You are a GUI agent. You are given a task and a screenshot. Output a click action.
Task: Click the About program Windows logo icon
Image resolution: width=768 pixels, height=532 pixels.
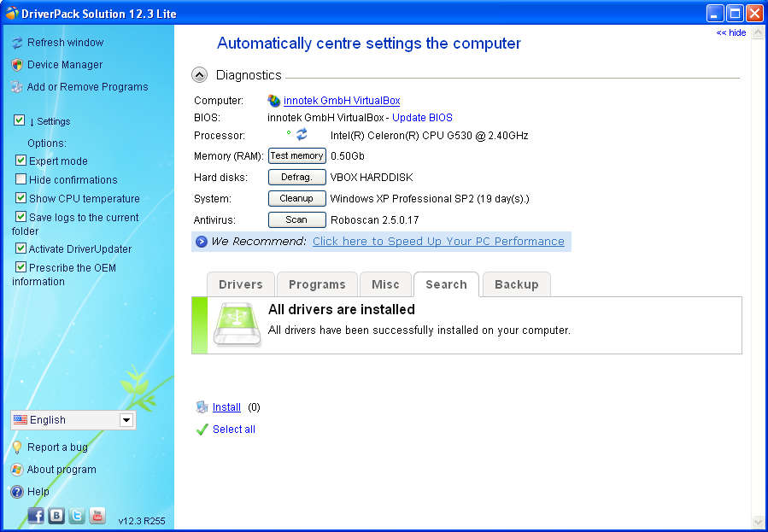tap(17, 470)
